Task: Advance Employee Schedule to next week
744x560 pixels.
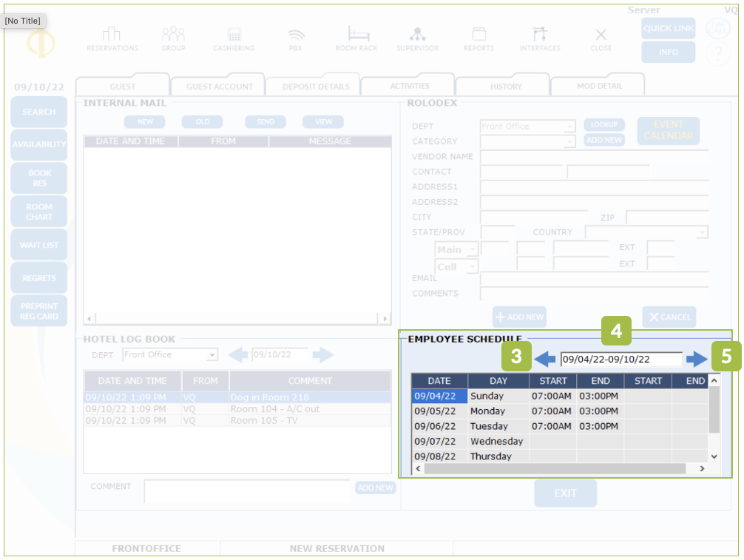Action: pos(696,360)
